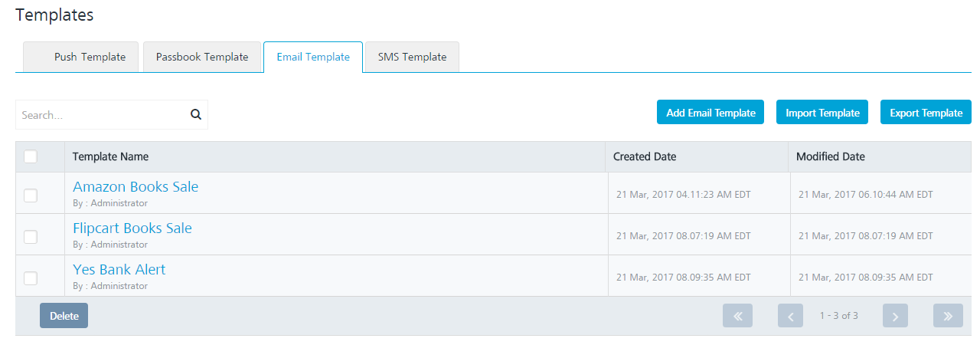Click created date 21 Mar, 2017 04.11.23 AM EDT

684,195
